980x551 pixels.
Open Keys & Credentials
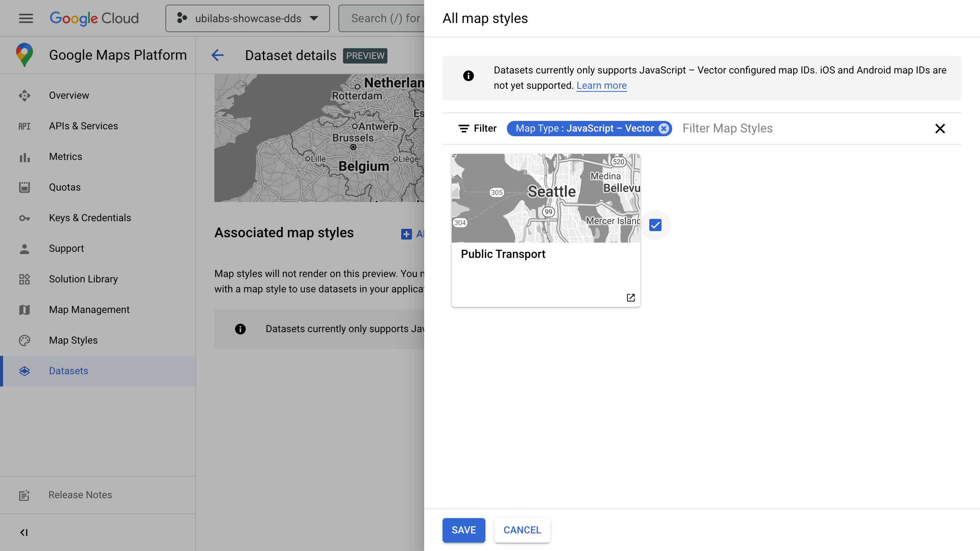98,218
